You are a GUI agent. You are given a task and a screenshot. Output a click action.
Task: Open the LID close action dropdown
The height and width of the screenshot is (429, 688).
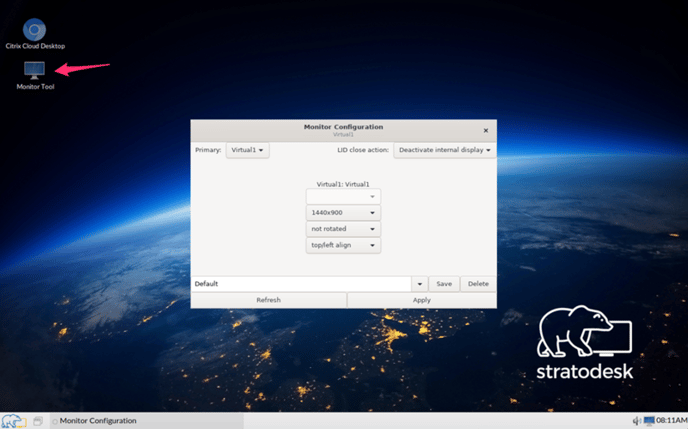pyautogui.click(x=444, y=150)
